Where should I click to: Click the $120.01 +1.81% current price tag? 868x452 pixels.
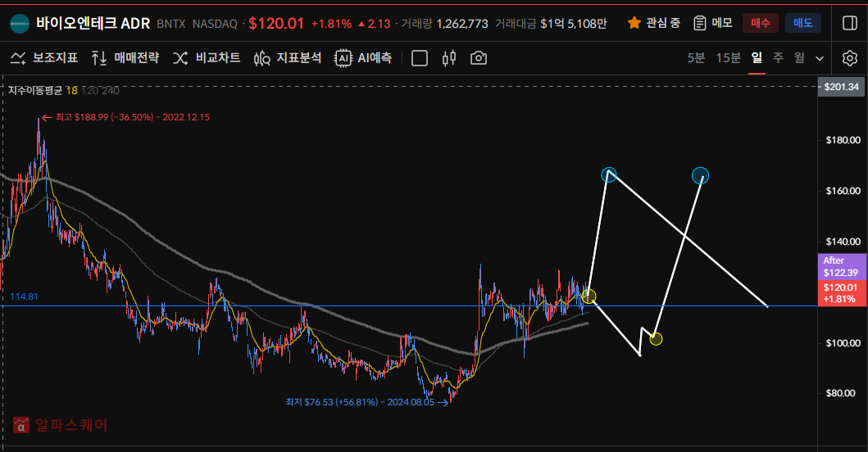[x=842, y=293]
